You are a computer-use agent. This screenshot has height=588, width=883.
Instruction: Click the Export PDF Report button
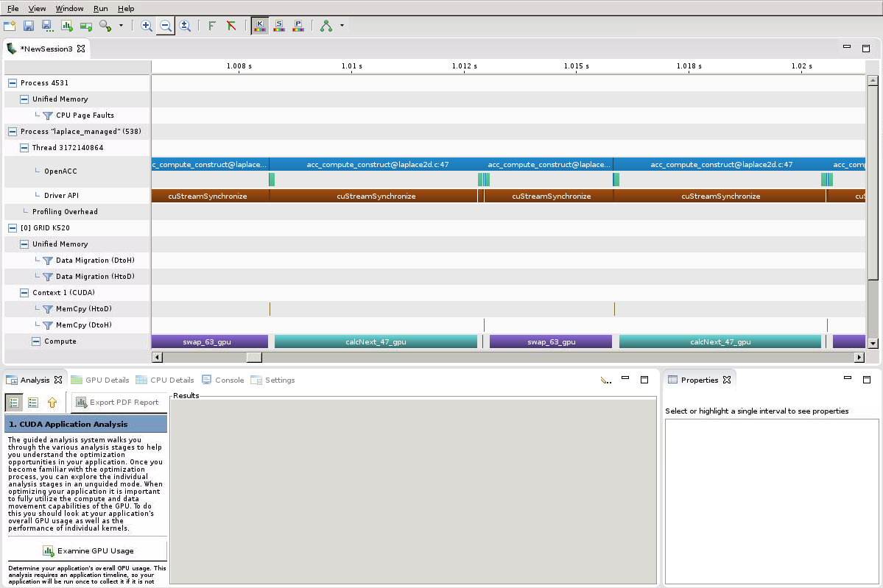117,403
